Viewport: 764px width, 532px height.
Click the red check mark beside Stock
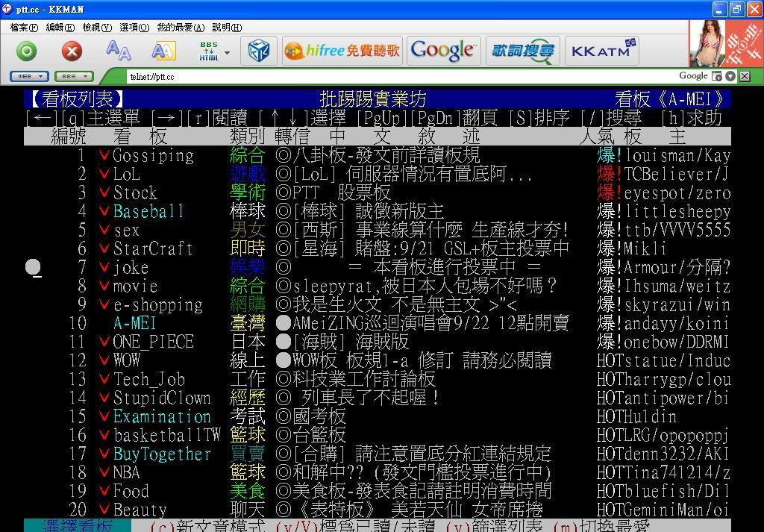(x=104, y=192)
